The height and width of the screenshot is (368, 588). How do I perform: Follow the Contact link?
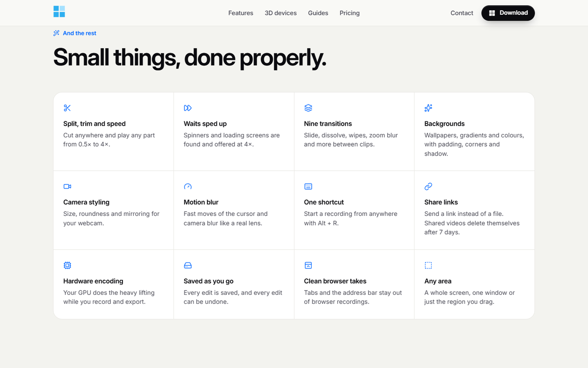point(462,13)
